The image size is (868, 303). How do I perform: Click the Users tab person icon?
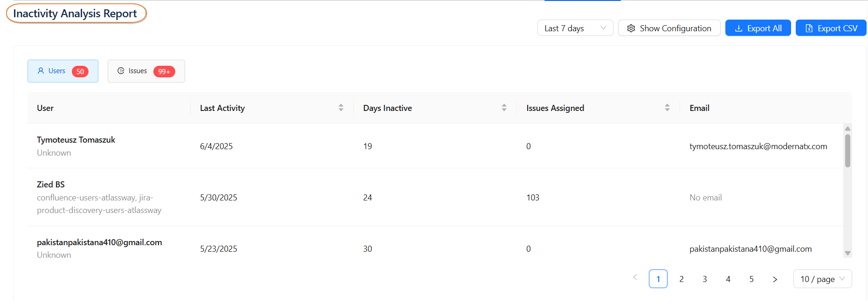point(41,71)
